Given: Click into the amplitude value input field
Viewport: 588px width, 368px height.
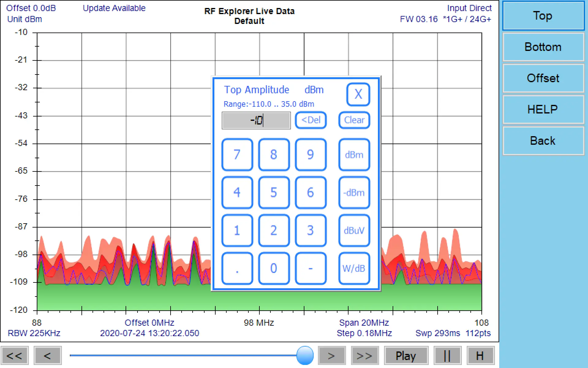Looking at the screenshot, I should (x=256, y=120).
